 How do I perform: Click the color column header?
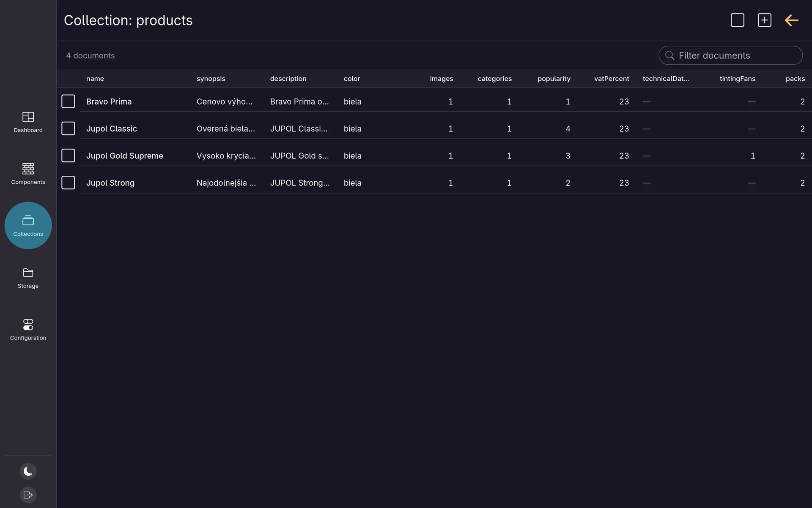click(352, 79)
